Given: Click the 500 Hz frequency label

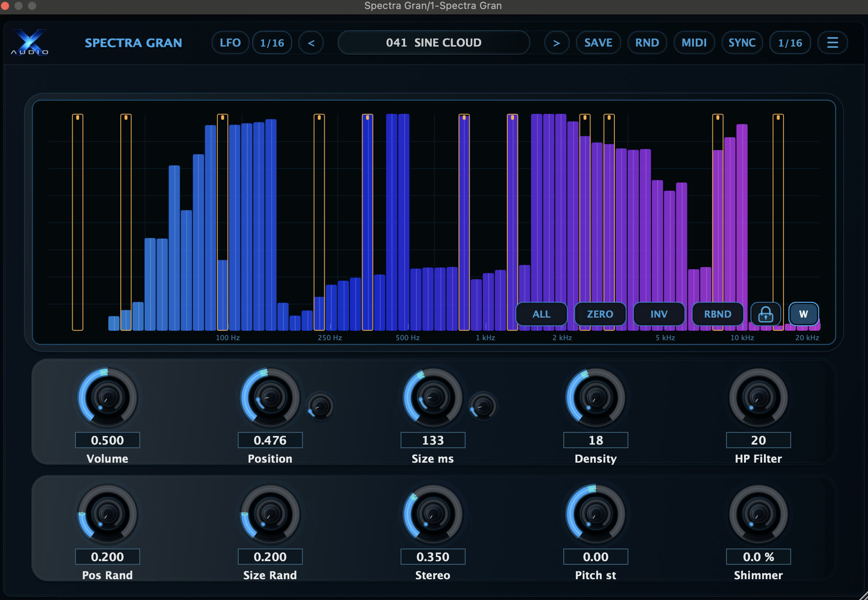Looking at the screenshot, I should point(408,337).
